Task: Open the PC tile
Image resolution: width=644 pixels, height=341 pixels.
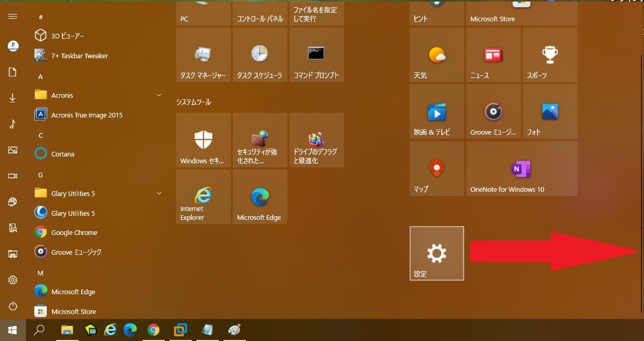Action: pos(203,12)
